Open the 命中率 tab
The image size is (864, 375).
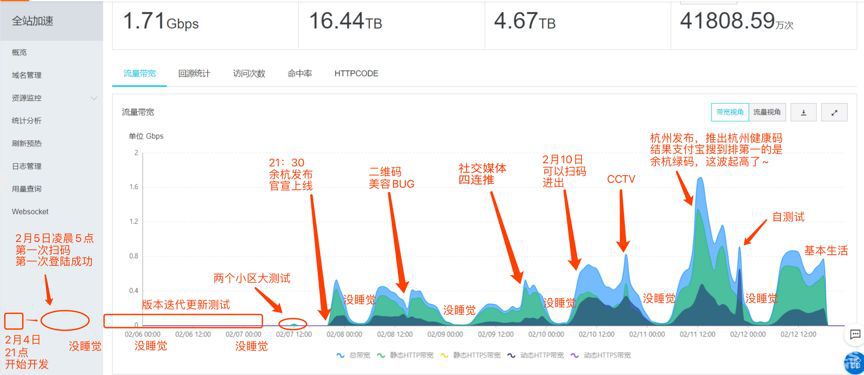point(299,73)
